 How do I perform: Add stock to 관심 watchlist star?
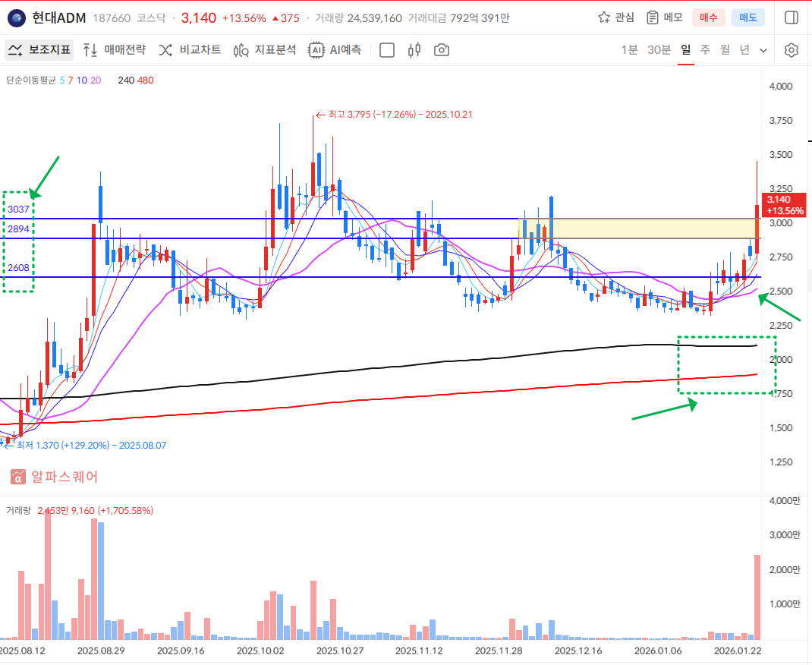(615, 17)
